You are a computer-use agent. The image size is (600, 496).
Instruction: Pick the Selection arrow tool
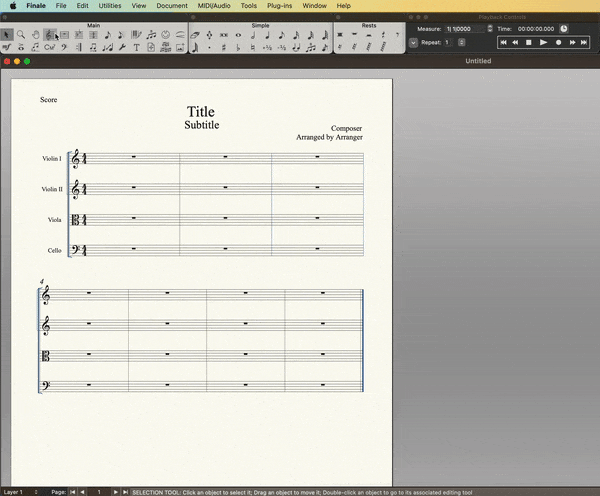pos(7,35)
